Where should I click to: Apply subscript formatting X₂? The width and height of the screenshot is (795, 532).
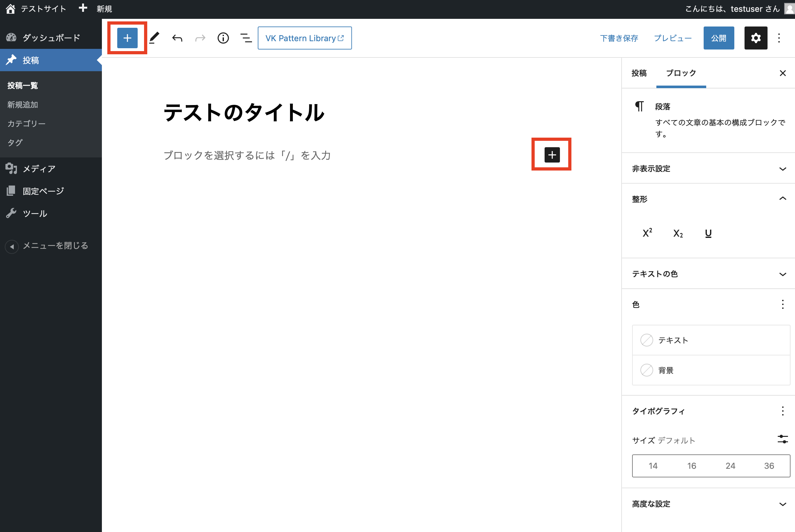677,233
